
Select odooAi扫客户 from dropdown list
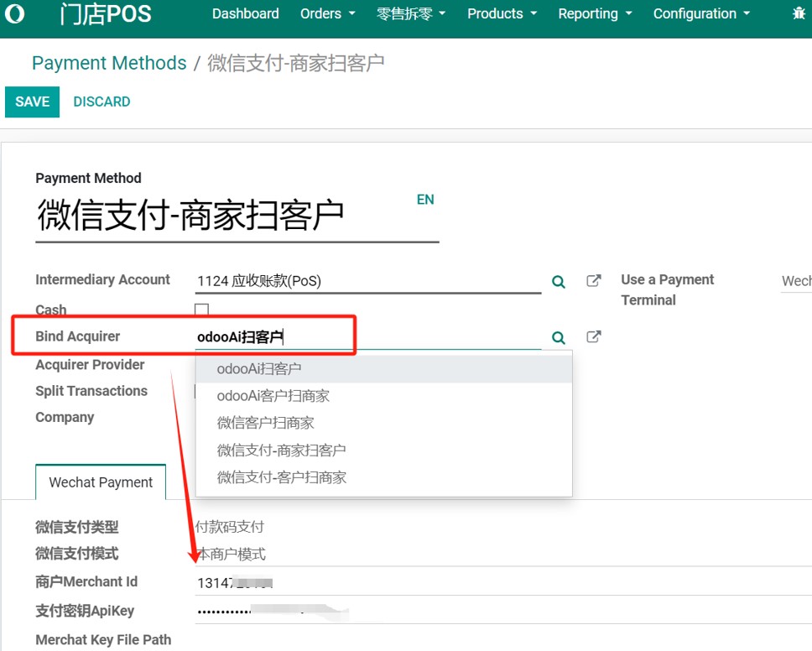click(383, 369)
